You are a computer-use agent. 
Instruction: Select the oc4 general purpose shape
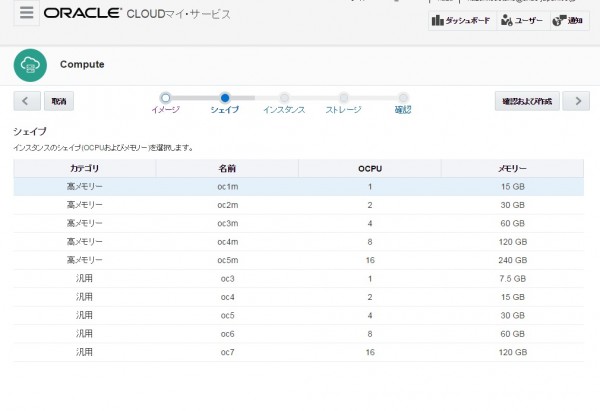click(x=299, y=297)
